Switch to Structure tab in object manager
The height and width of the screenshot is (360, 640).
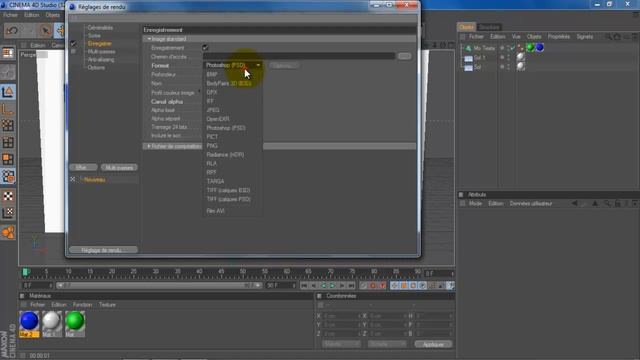pyautogui.click(x=489, y=27)
